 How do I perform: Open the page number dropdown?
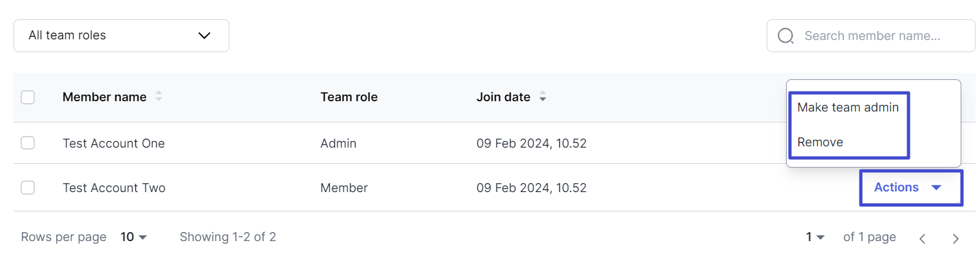815,237
